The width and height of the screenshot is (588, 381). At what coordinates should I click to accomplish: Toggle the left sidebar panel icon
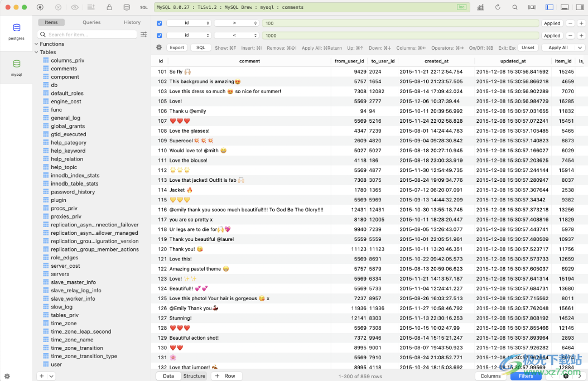coord(550,7)
